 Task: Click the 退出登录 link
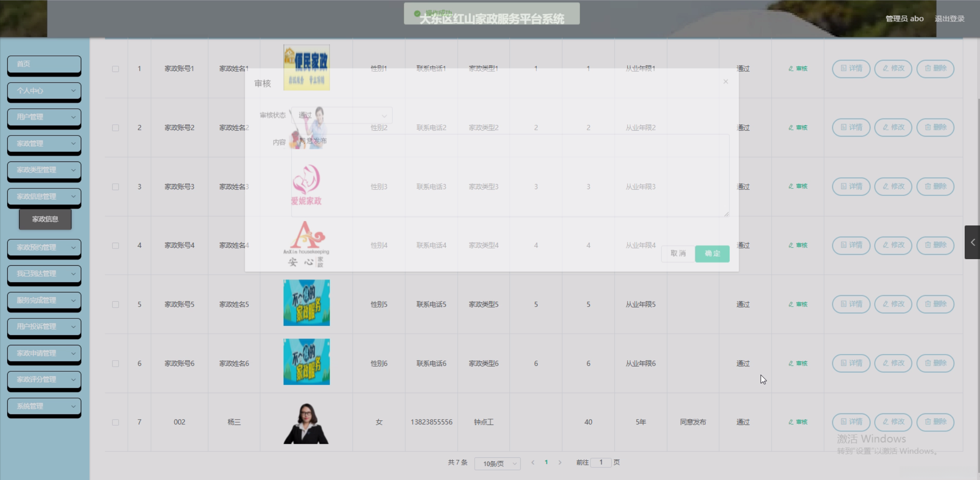click(x=949, y=18)
